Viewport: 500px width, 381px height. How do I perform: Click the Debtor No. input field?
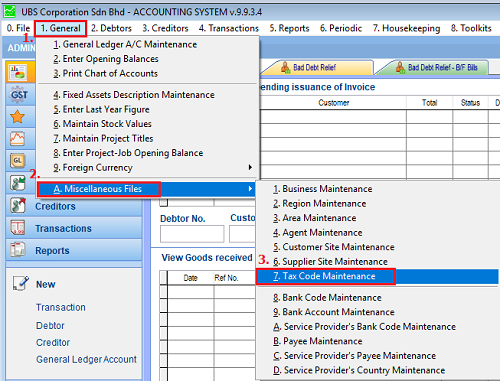192,234
